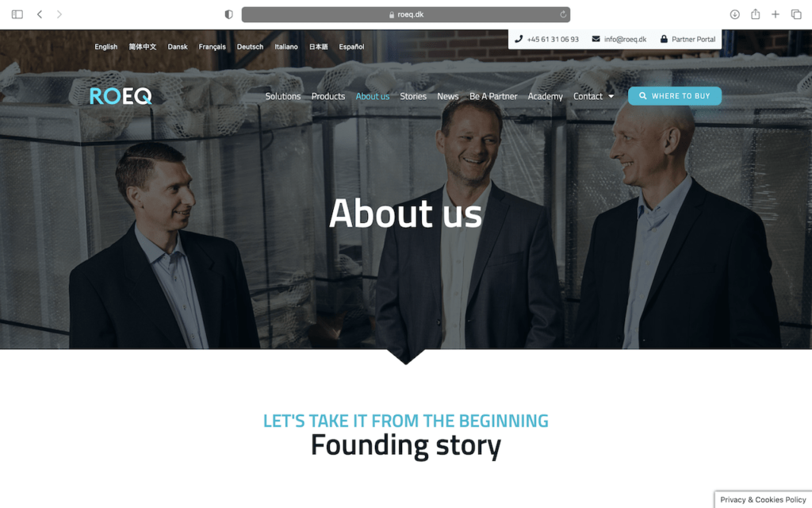
Task: Open the Solutions menu item
Action: [283, 96]
